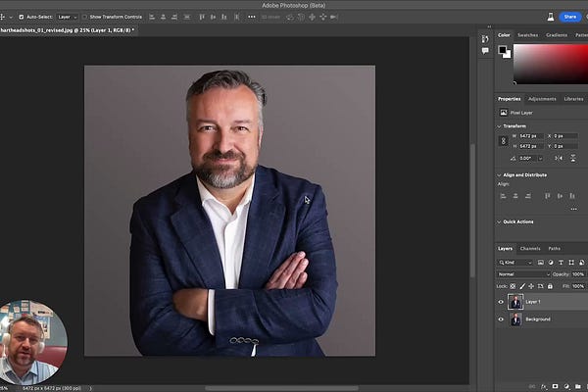Click the foreground color swatch
The image size is (588, 392).
(502, 50)
